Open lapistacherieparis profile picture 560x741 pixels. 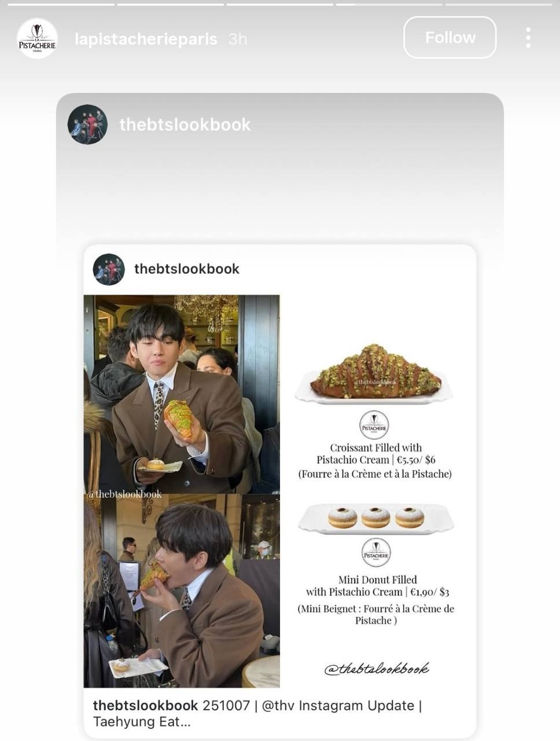click(37, 39)
